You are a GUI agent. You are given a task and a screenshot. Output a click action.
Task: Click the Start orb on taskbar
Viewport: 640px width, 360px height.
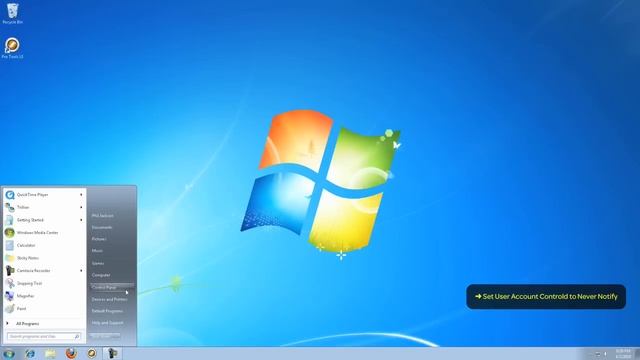click(9, 353)
